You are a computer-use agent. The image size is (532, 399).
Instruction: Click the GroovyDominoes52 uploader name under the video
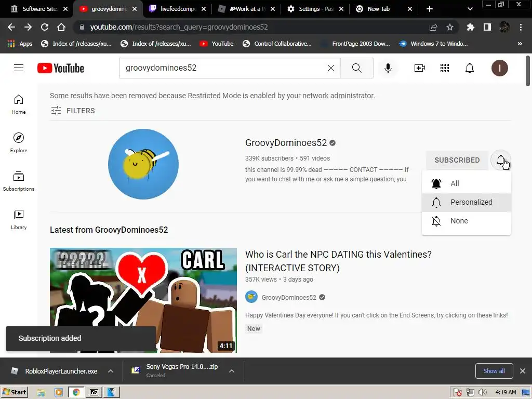pos(289,298)
